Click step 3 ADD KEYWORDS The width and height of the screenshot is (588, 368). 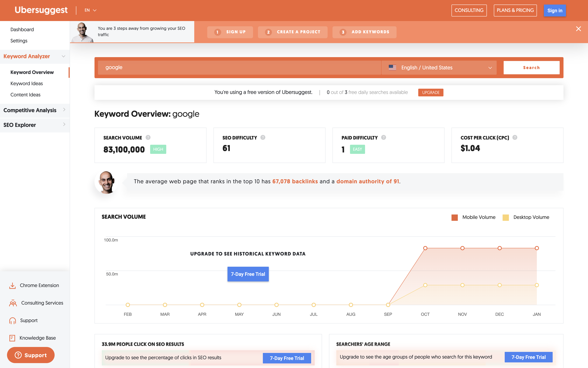coord(364,32)
